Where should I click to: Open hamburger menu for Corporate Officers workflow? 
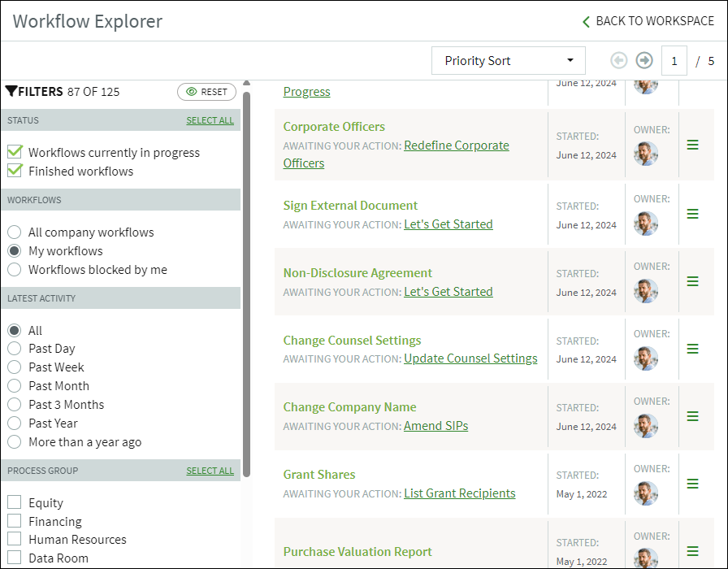692,145
